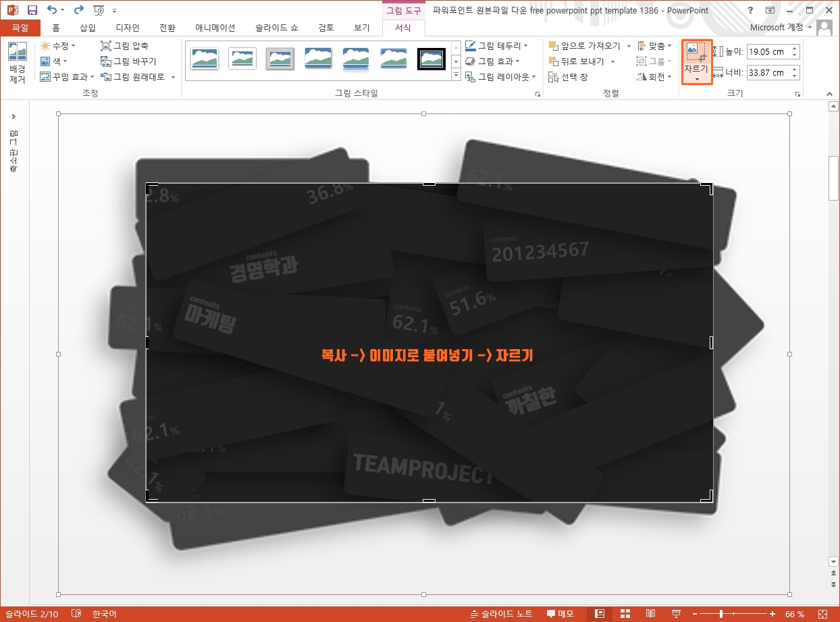840x622 pixels.
Task: Switch to Reading view icon
Action: click(x=651, y=614)
